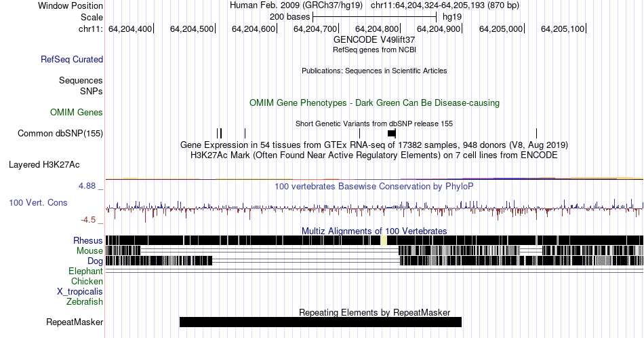
Task: Click the Window Position label
Action: coord(71,5)
